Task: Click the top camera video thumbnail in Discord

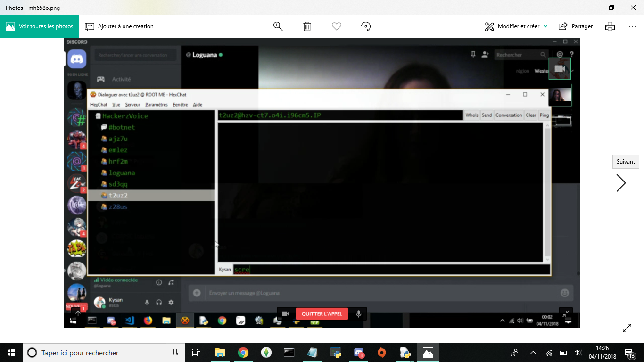Action: [x=560, y=69]
